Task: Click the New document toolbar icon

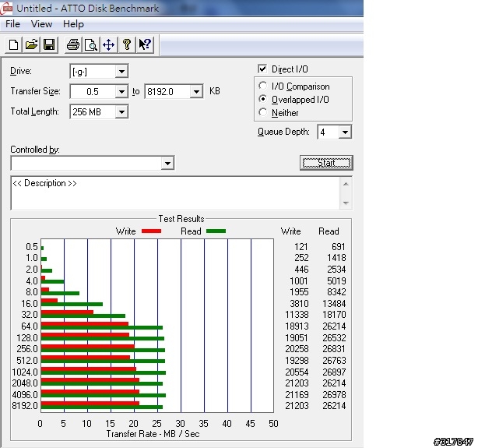Action: click(13, 45)
